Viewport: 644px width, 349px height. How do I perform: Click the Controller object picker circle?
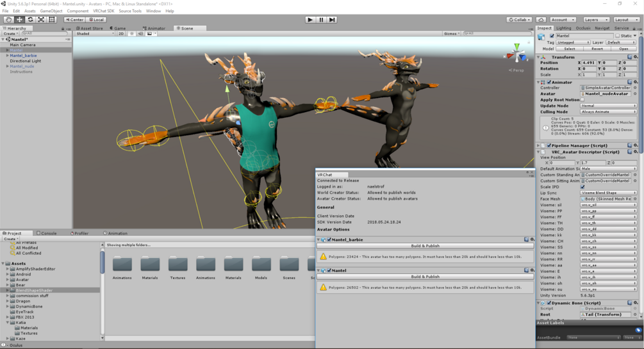coord(635,88)
